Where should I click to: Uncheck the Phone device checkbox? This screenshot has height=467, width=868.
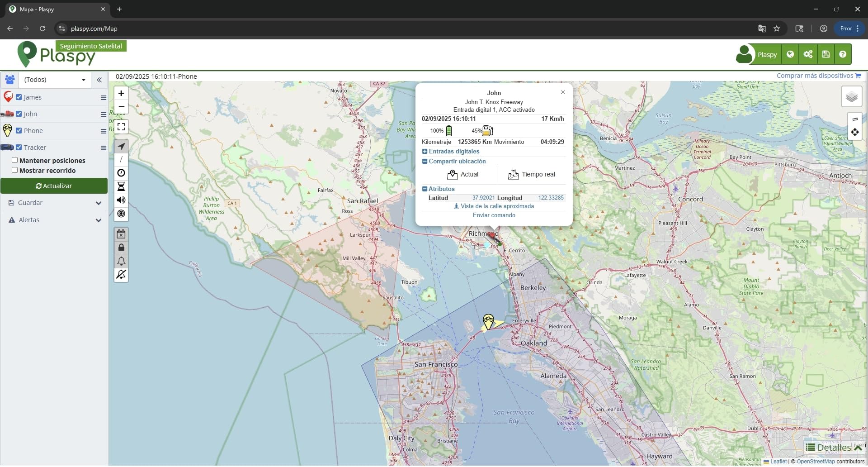click(19, 130)
